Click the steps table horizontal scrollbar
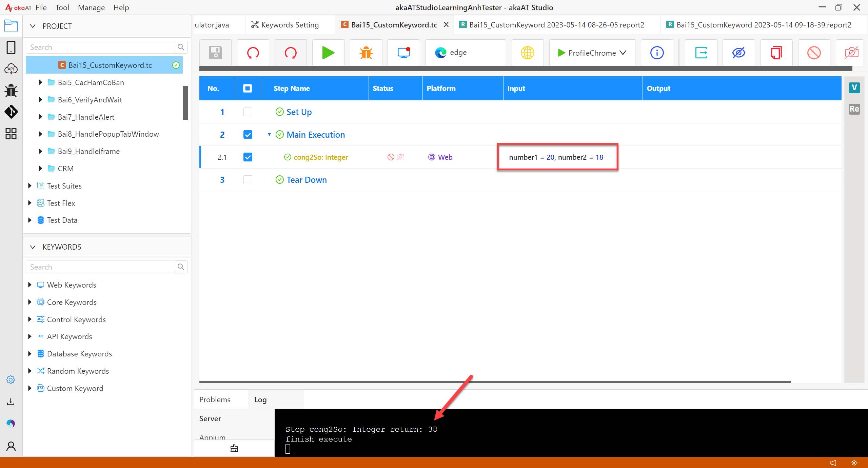 point(495,382)
